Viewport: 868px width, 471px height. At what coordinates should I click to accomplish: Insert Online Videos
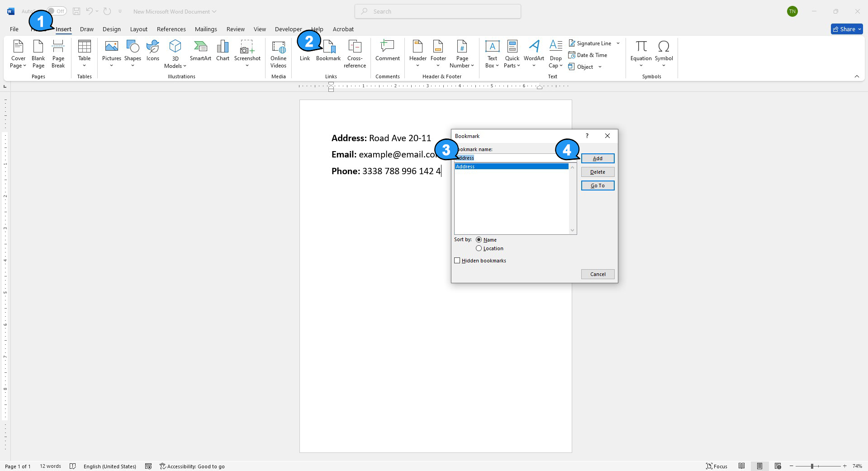coord(279,54)
